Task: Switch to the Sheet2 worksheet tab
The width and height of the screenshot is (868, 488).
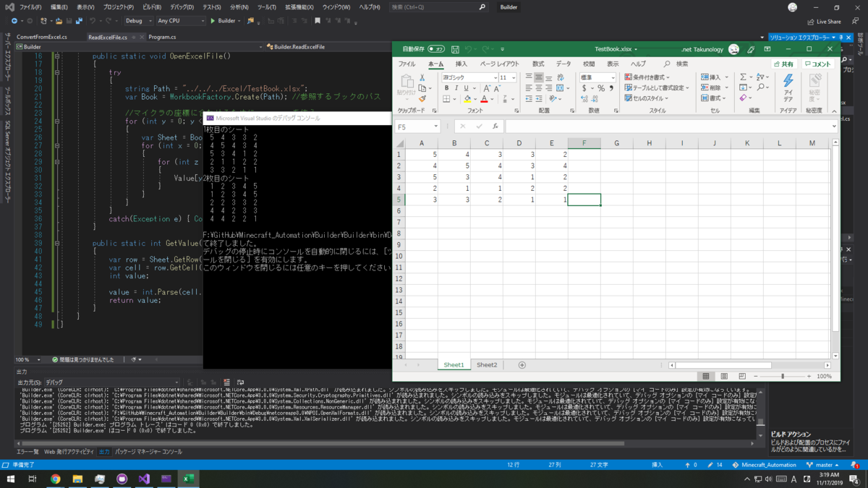Action: click(487, 365)
